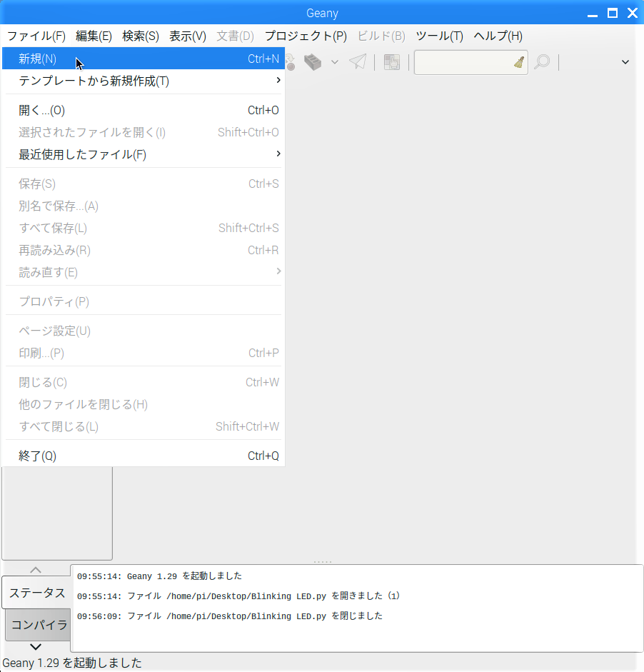Close the Geany window
Image resolution: width=644 pixels, height=672 pixels.
click(633, 14)
